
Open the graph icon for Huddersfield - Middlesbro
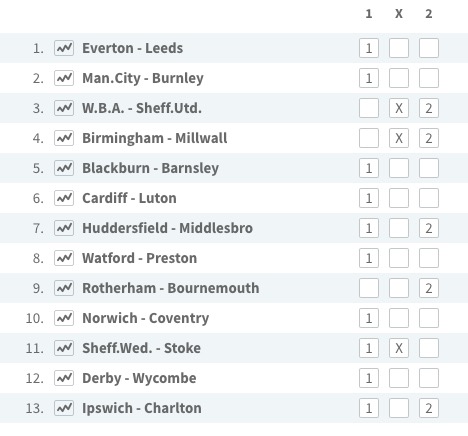pyautogui.click(x=64, y=228)
